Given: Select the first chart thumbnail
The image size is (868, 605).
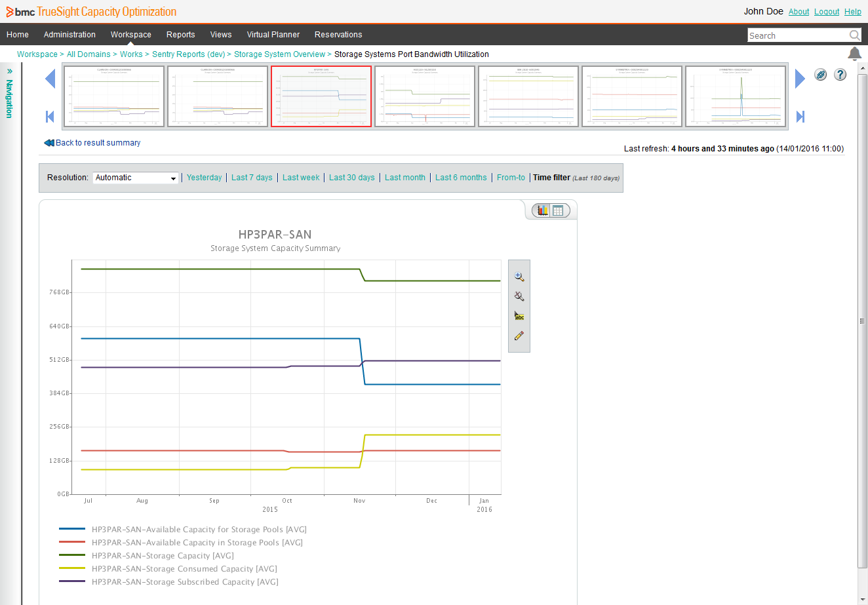Looking at the screenshot, I should (x=114, y=96).
